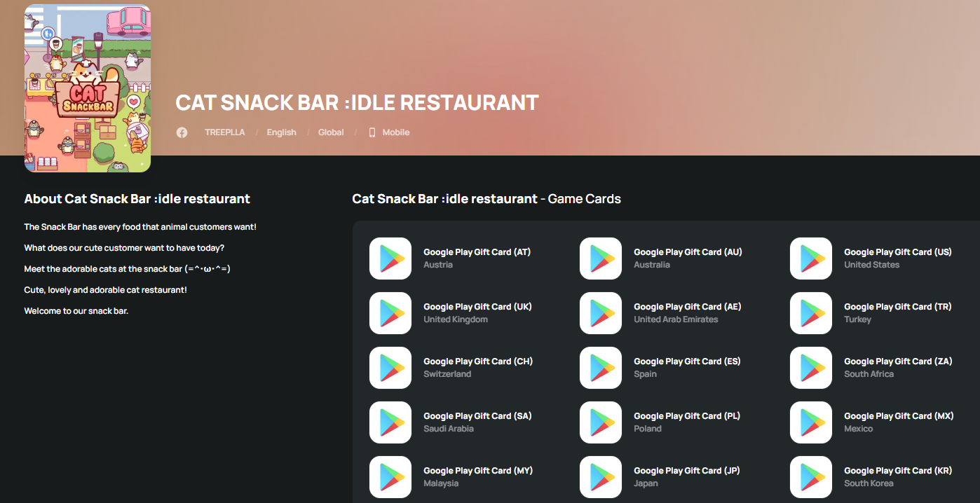Click 'Meet the adorable cats' description line
This screenshot has width=980, height=503.
pyautogui.click(x=128, y=269)
